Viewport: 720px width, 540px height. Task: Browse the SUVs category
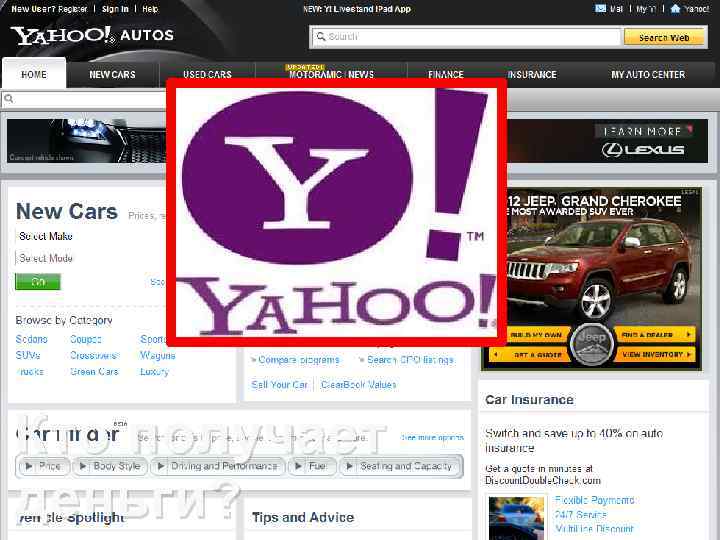(x=28, y=355)
